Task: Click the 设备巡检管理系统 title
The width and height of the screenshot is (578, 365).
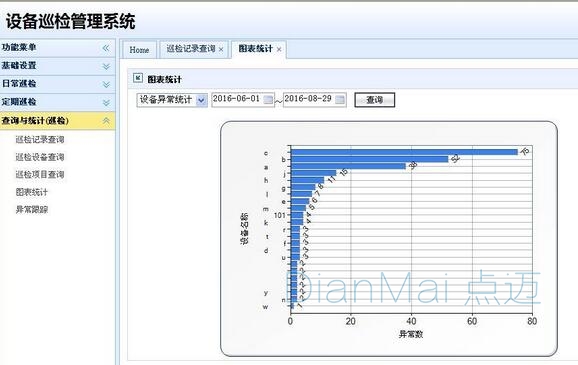Action: pos(71,21)
